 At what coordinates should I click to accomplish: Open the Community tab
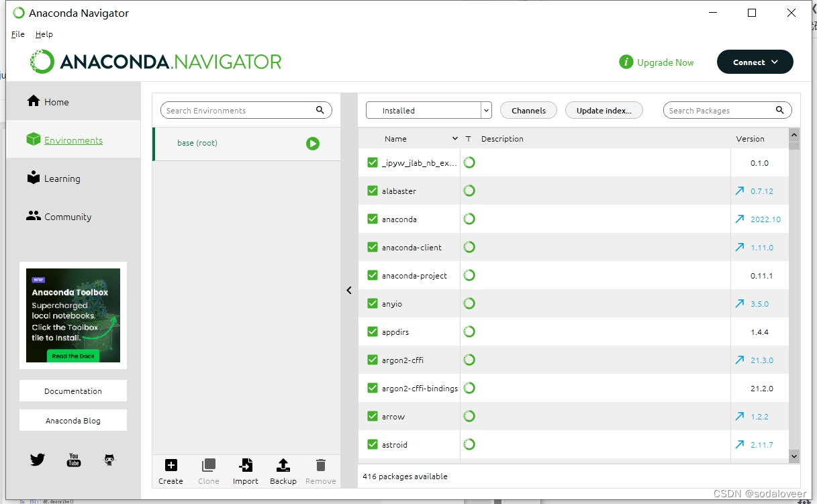(73, 216)
